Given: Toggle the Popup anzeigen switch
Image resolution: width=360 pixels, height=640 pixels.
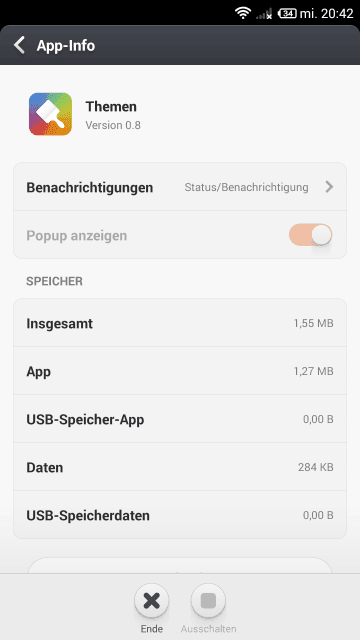Looking at the screenshot, I should coord(311,235).
